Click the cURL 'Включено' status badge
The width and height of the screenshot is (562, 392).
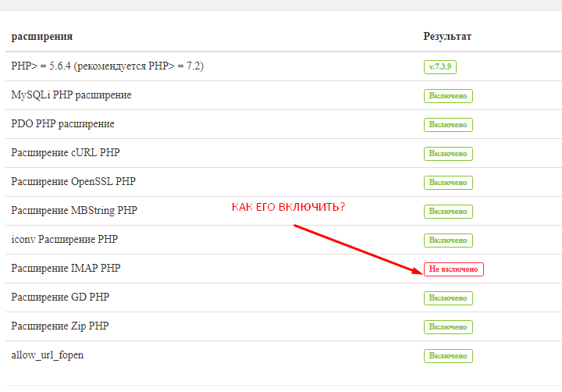[x=448, y=154]
